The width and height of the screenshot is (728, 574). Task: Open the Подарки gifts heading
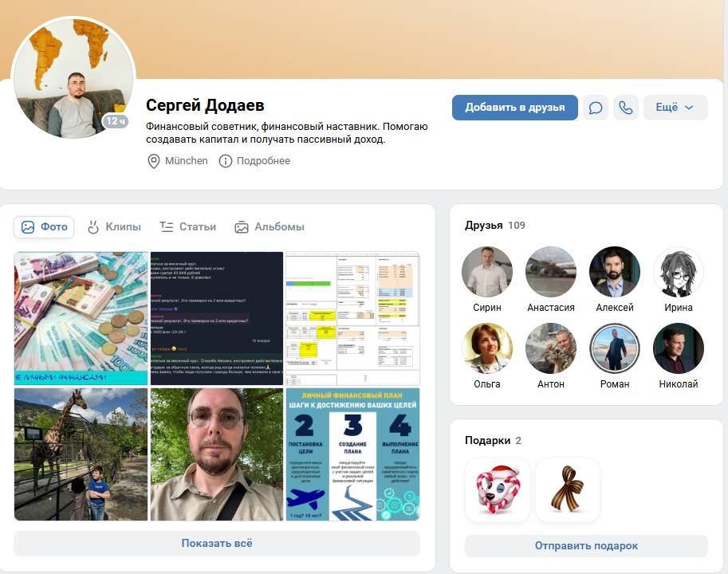[487, 441]
